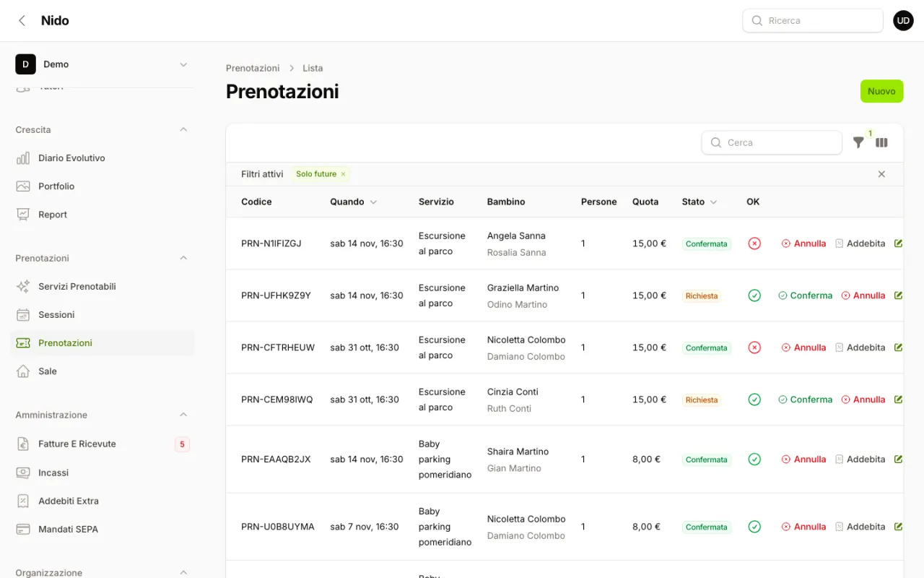Open Fatture E Ricevute
Viewport: 924px width, 578px height.
point(102,444)
